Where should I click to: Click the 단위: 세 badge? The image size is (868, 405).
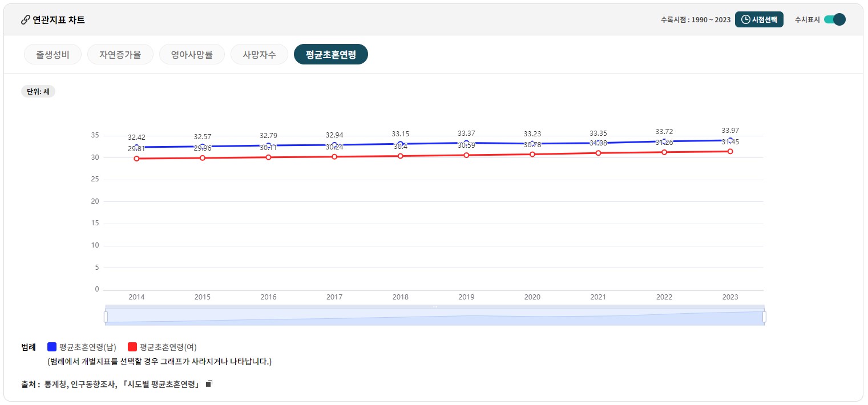38,91
